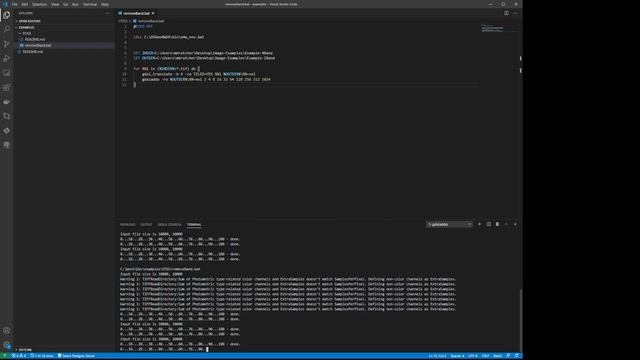Open the Terminal menu
Image resolution: width=640 pixels, height=360 pixels.
(x=90, y=4)
